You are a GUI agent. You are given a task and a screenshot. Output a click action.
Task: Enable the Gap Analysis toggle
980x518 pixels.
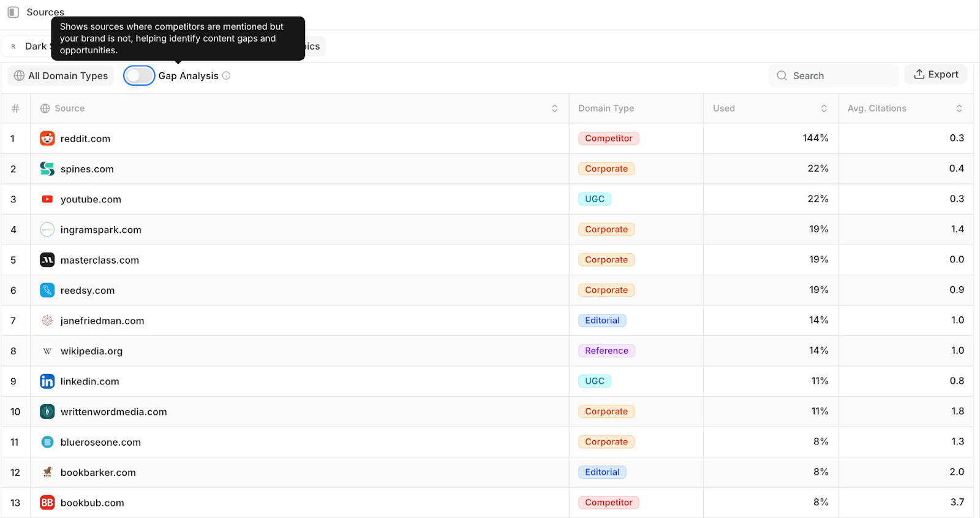pos(139,75)
